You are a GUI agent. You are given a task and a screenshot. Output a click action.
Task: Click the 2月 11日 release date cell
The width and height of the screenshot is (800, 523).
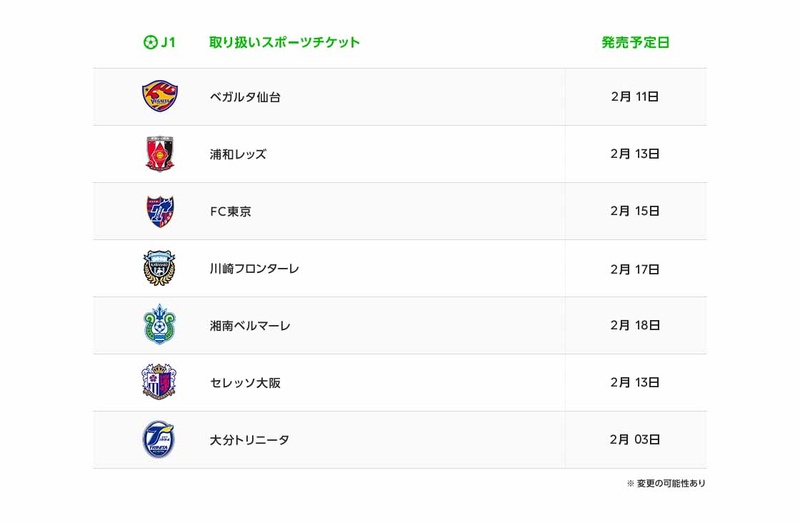point(635,97)
